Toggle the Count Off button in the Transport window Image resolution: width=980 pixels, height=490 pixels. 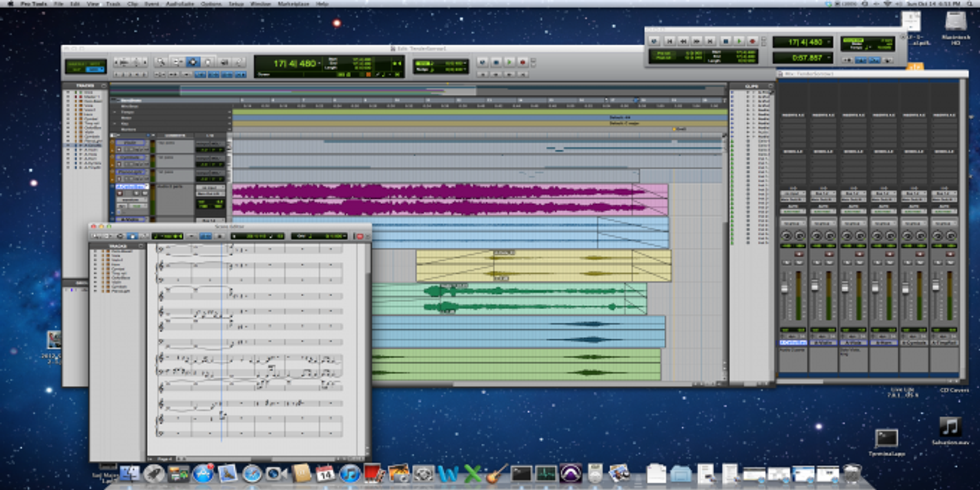874,60
